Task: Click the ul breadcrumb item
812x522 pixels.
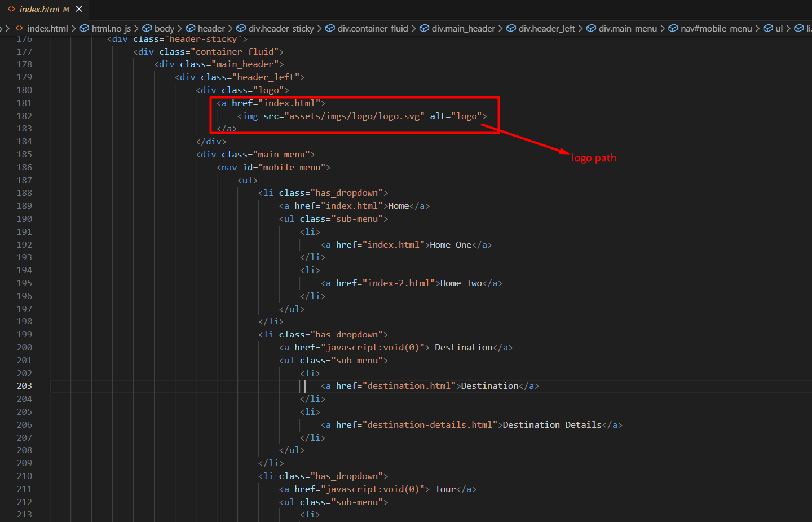Action: (779, 28)
